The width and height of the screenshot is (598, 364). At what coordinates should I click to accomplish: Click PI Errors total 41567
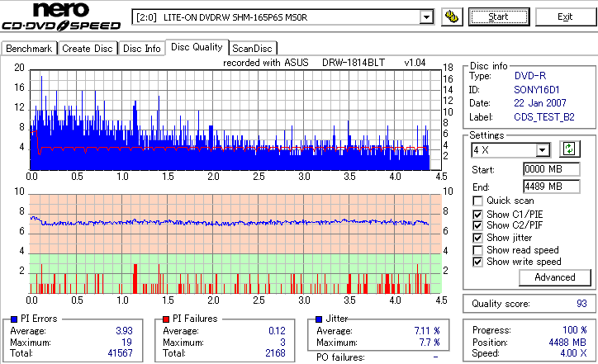coord(120,353)
